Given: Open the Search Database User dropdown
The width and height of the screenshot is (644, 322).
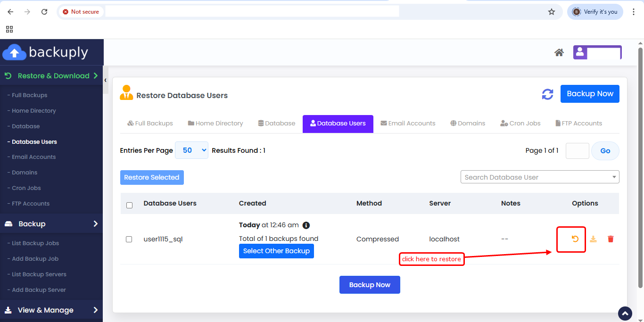Looking at the screenshot, I should click(x=539, y=177).
